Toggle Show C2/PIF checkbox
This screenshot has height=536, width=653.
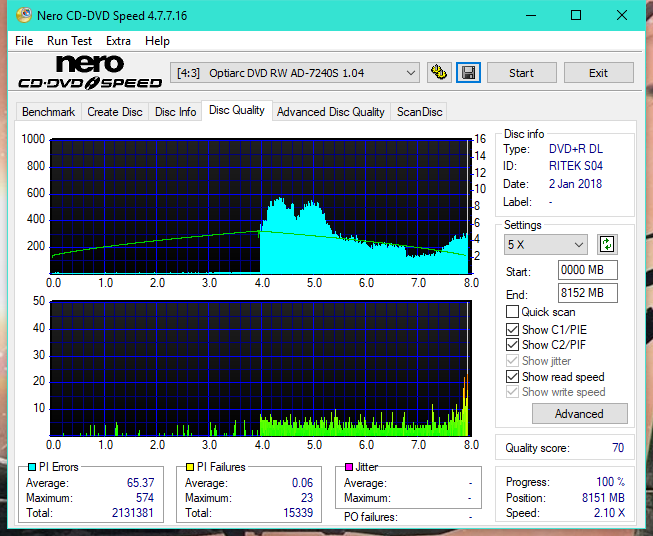coord(512,345)
